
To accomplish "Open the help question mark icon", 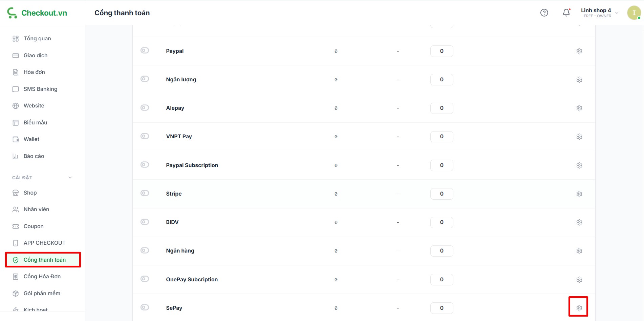I will [544, 13].
